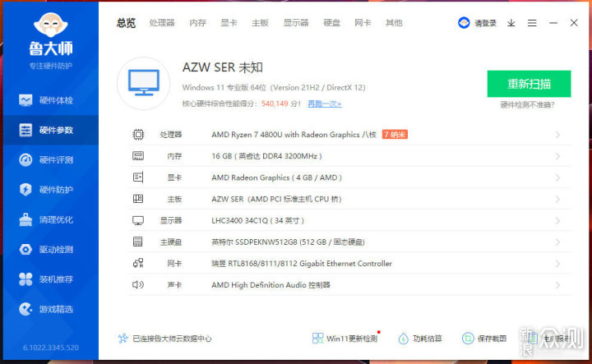Open Win11更新检测
The image size is (592, 364).
[345, 339]
